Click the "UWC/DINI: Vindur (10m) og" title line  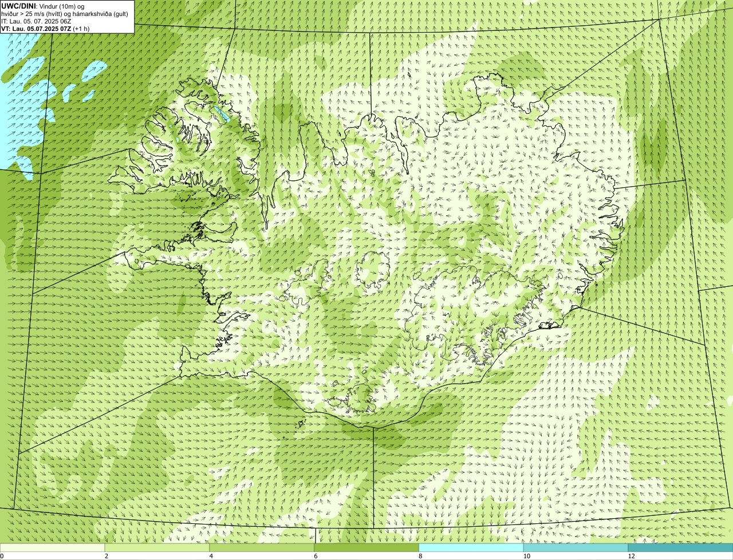[x=43, y=6]
